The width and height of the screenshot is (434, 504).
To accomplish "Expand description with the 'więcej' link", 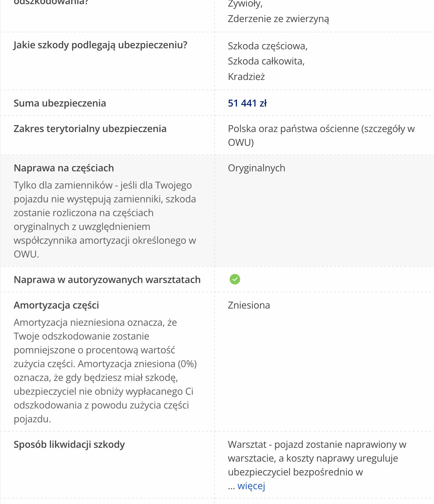I will tap(251, 486).
